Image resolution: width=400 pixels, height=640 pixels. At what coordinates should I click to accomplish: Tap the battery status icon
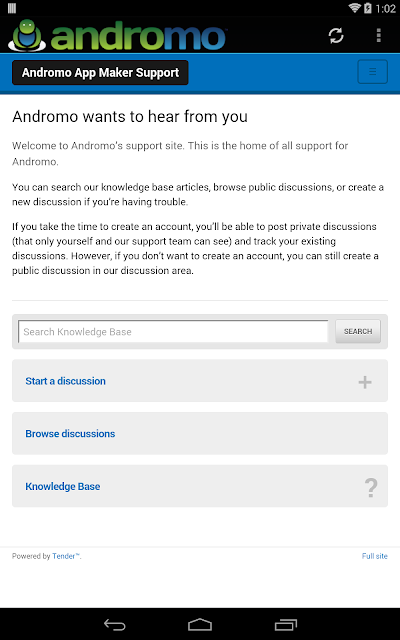pyautogui.click(x=368, y=8)
